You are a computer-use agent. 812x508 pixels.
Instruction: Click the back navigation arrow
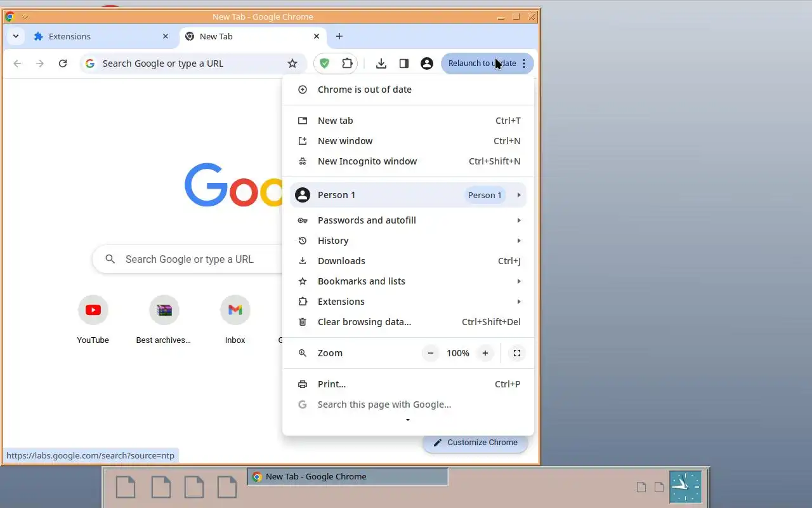(17, 63)
